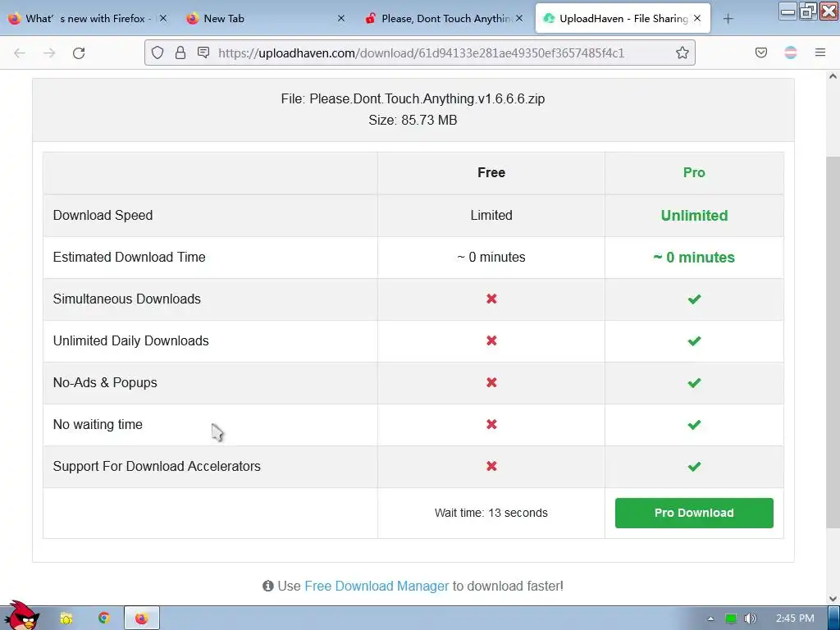Click the page scrollbar up arrow
Screen dimensions: 840x630
833,76
